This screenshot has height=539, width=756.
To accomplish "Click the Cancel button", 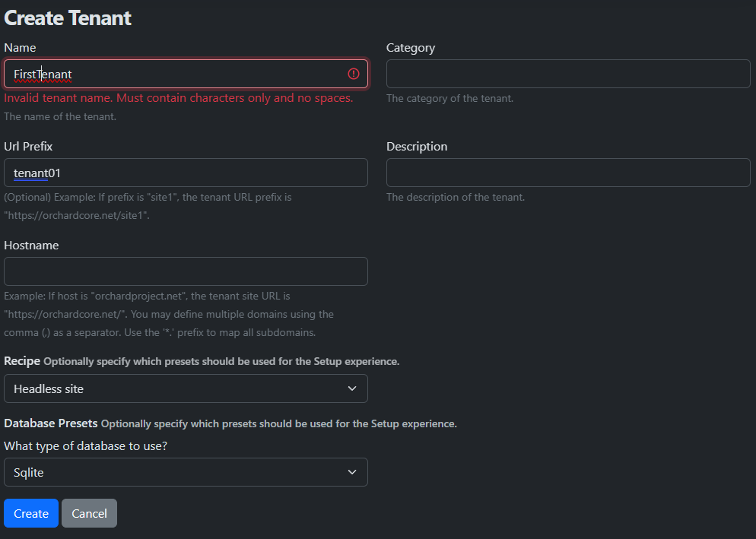I will point(89,513).
